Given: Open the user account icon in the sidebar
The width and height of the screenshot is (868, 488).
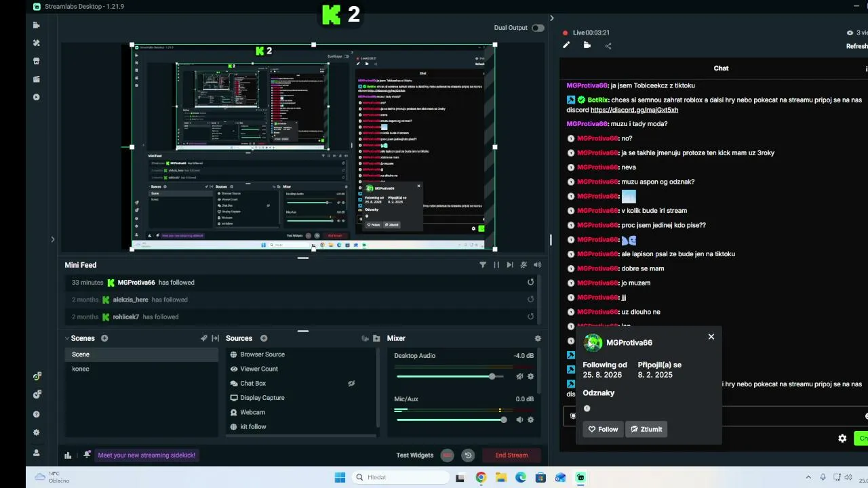Looking at the screenshot, I should pyautogui.click(x=37, y=453).
